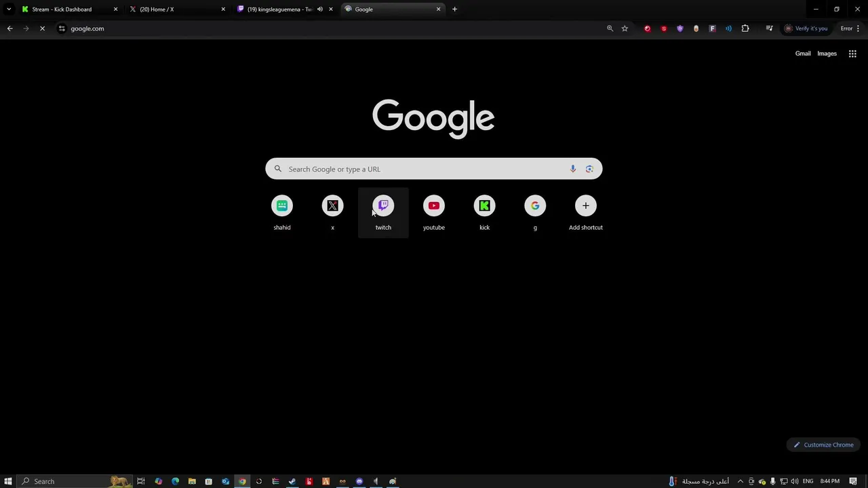
Task: Open the shahid shortcut tile
Action: point(282,213)
